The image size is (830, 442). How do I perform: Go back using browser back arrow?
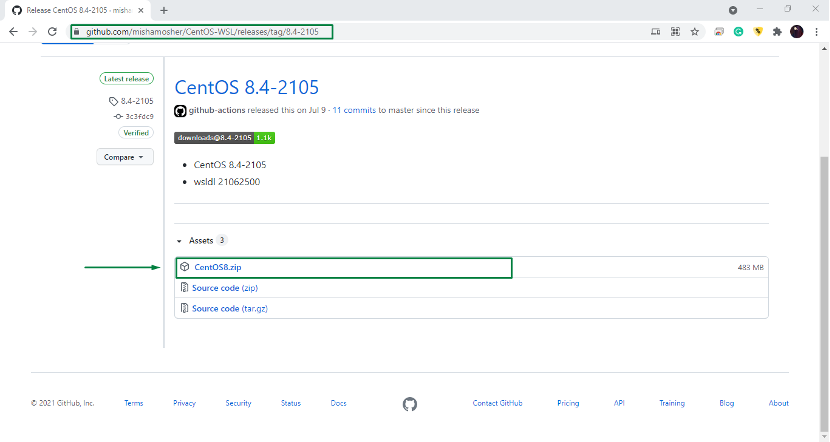click(13, 32)
